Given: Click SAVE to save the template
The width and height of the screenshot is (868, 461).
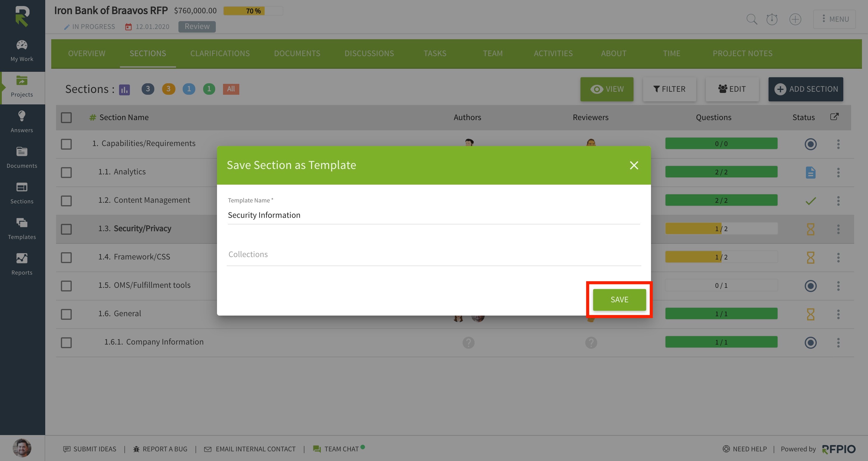Looking at the screenshot, I should pyautogui.click(x=619, y=300).
